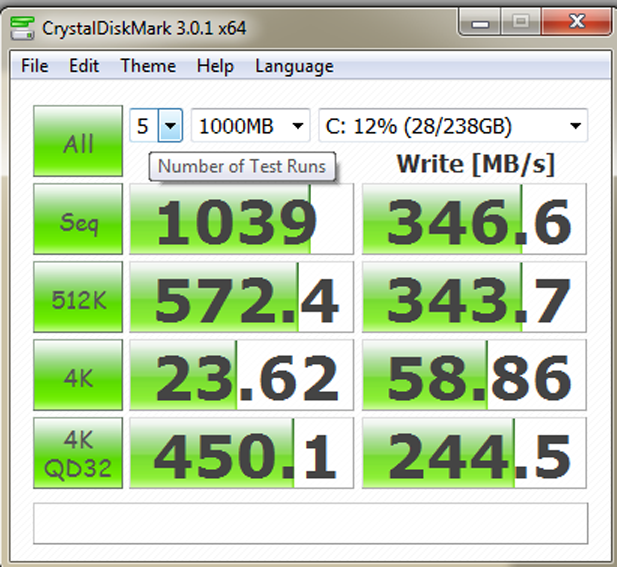The height and width of the screenshot is (567, 617).
Task: Open the File menu
Action: pyautogui.click(x=35, y=66)
